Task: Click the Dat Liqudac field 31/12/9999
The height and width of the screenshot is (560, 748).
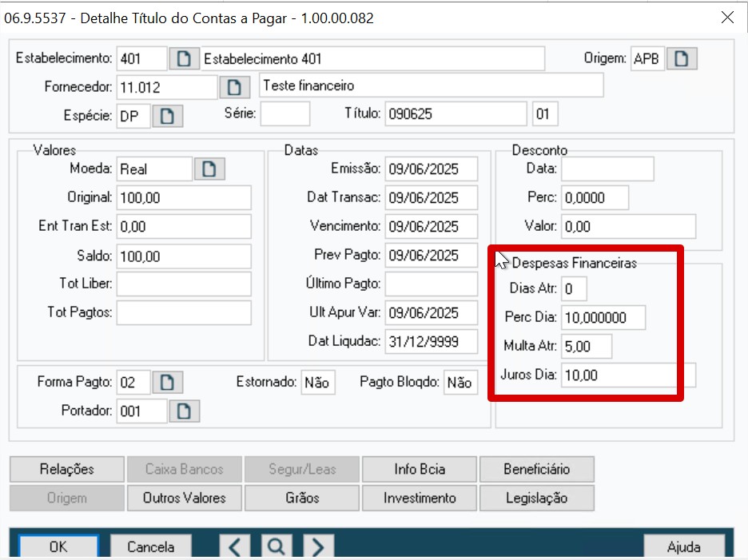Action: tap(432, 342)
